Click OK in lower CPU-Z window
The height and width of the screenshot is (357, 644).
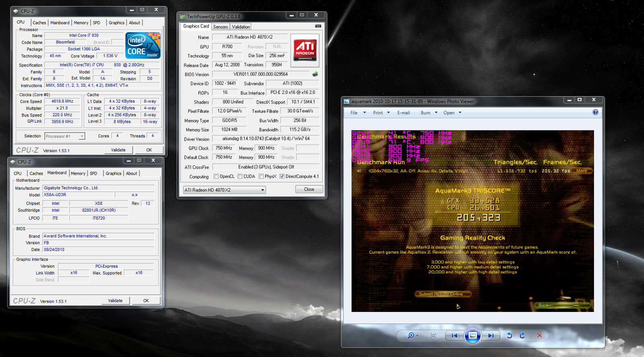tap(146, 300)
